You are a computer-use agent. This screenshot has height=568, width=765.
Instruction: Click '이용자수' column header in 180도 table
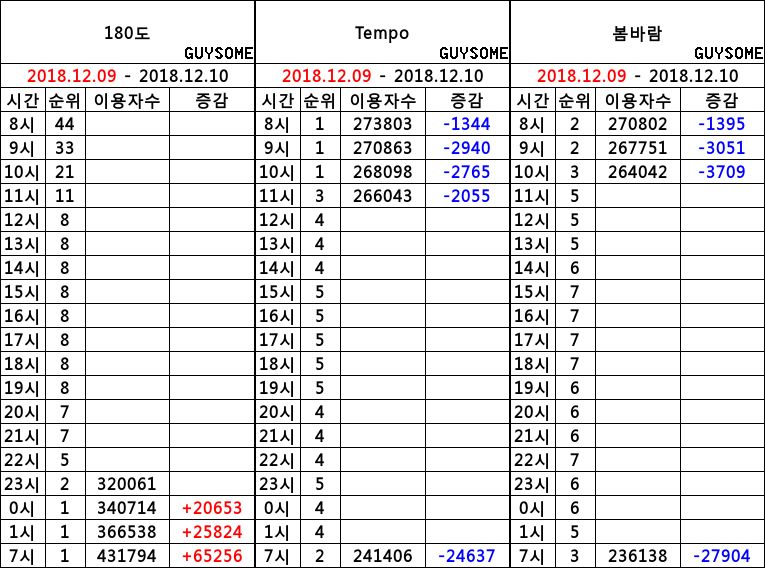pyautogui.click(x=127, y=101)
